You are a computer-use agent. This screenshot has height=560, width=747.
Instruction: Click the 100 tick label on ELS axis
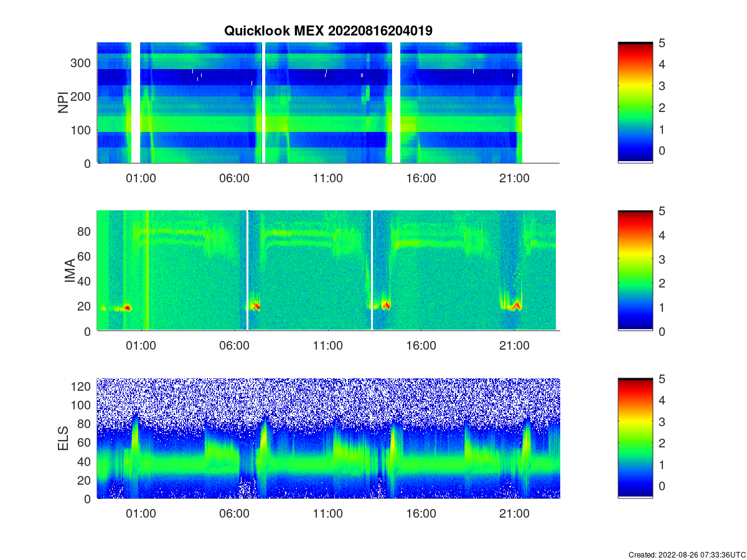click(82, 405)
